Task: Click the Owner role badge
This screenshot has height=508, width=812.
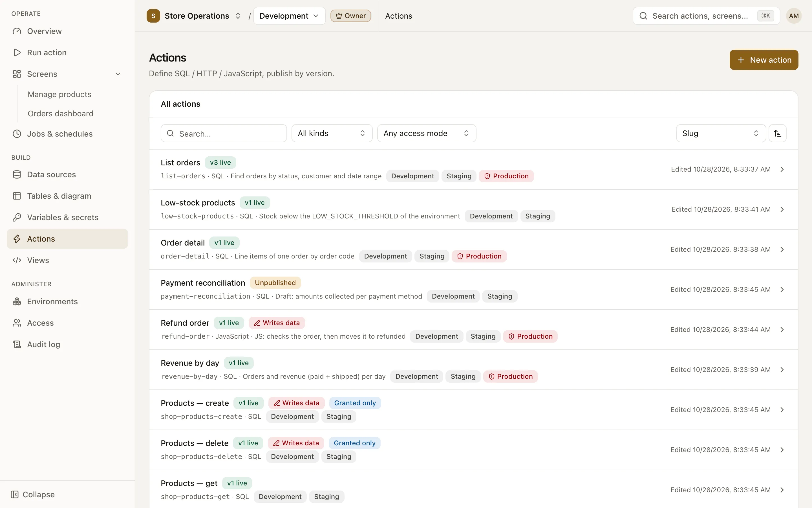Action: coord(351,16)
